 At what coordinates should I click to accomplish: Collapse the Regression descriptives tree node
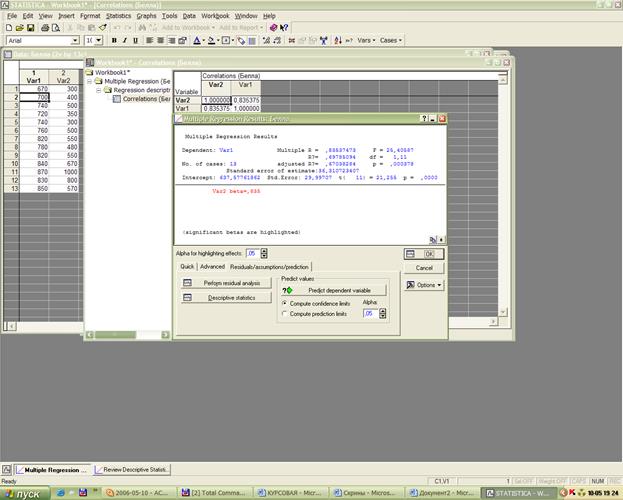tap(99, 90)
